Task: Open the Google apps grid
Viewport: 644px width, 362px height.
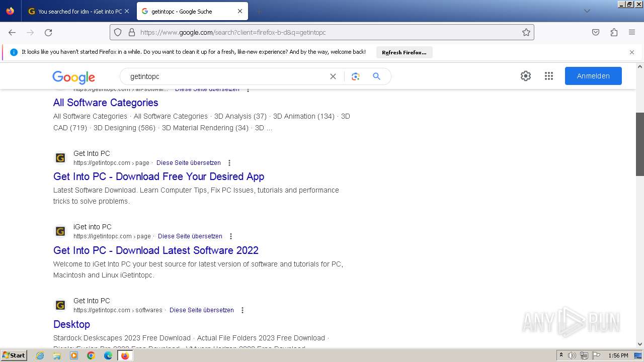Action: 549,76
